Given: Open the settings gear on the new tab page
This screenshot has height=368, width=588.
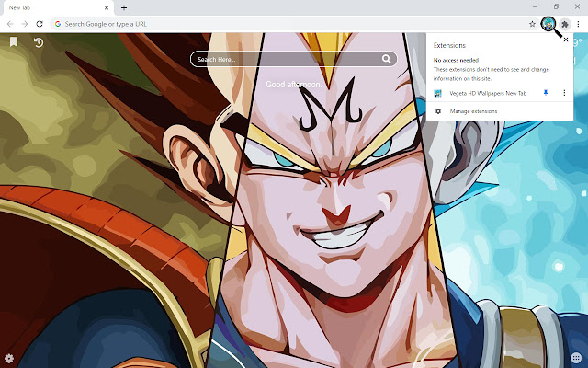Looking at the screenshot, I should [x=9, y=358].
